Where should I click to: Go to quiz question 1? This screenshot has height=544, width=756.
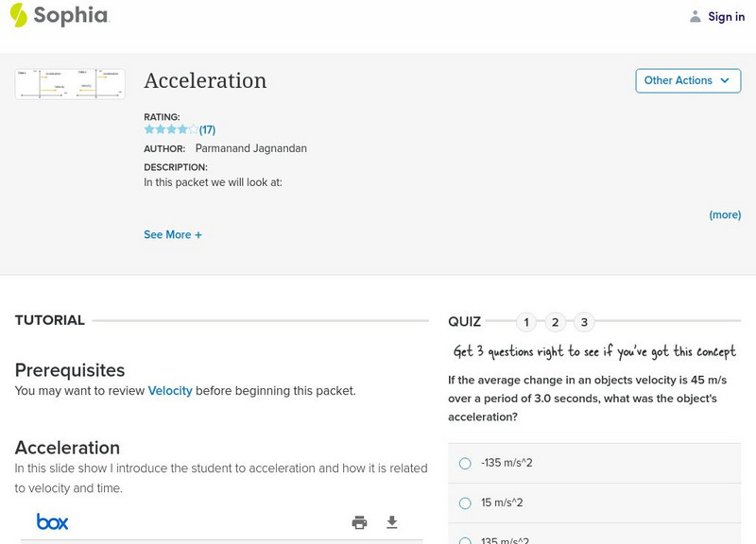click(526, 322)
